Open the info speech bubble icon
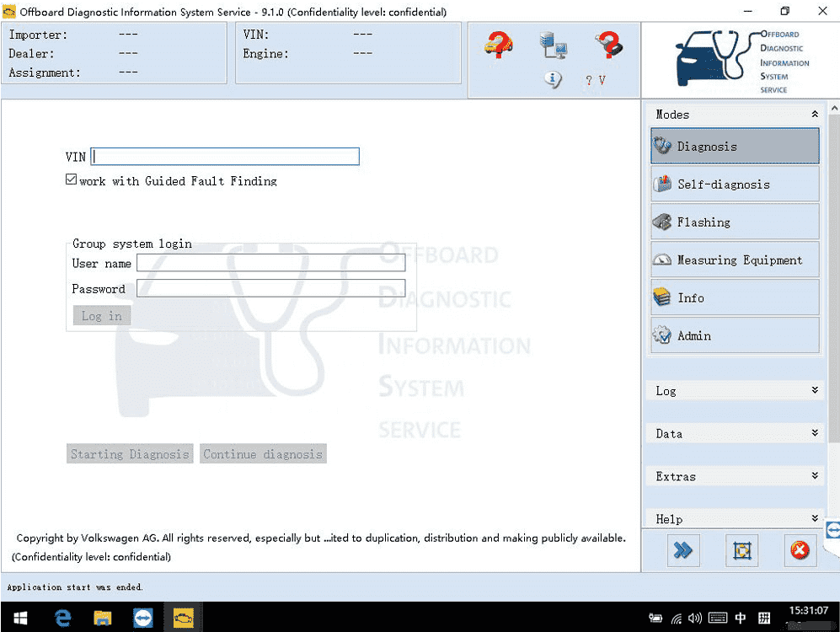This screenshot has width=840, height=632. click(553, 79)
